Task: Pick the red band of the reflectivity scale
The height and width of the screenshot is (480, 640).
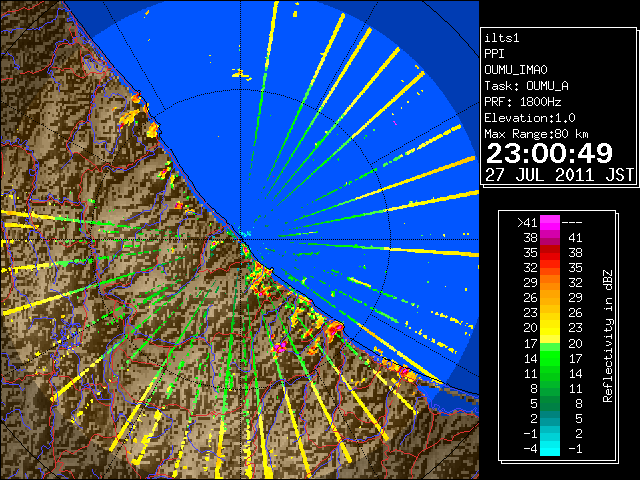Action: point(550,253)
